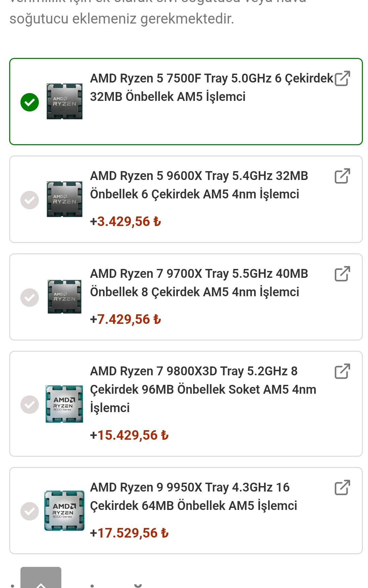Open external link for Ryzen 9 9950X
The image size is (368, 588).
342,487
